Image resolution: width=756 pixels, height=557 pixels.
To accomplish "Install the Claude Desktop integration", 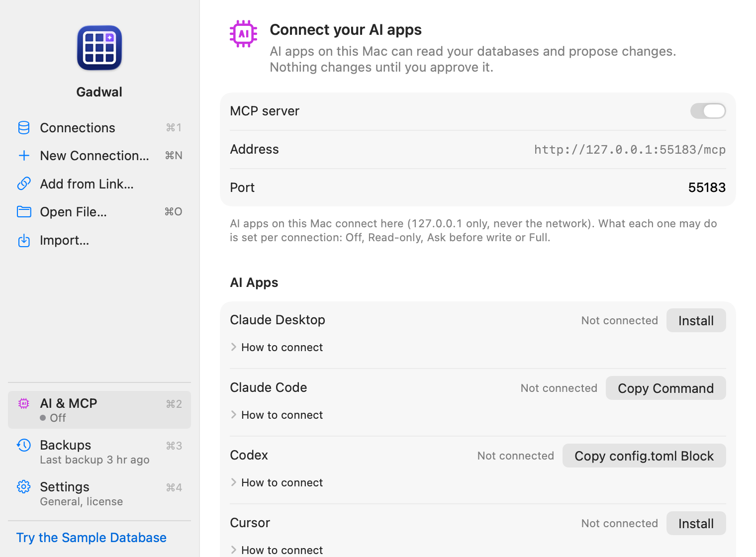I will (x=696, y=320).
